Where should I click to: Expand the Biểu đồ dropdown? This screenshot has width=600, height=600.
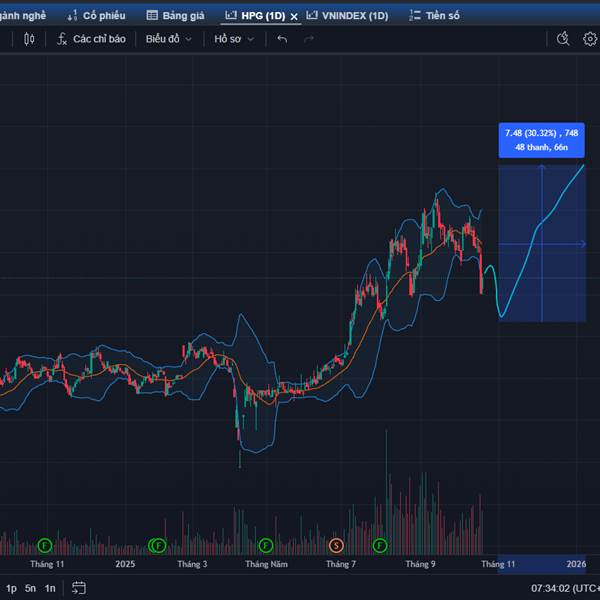coord(168,39)
